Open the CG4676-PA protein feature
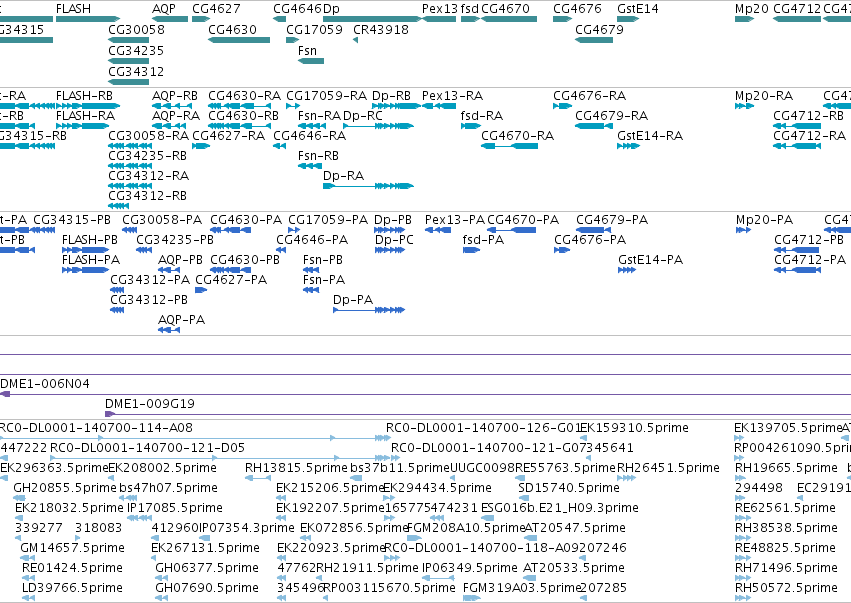This screenshot has height=603, width=851. point(562,250)
